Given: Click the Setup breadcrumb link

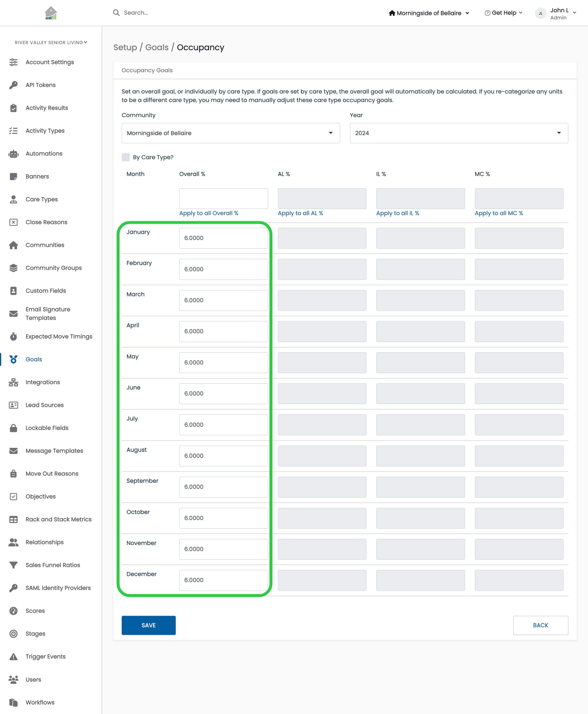Looking at the screenshot, I should pos(125,47).
